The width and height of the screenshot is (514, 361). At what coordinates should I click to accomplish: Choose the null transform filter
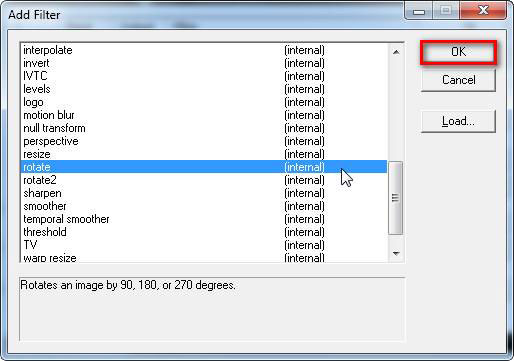(x=204, y=128)
